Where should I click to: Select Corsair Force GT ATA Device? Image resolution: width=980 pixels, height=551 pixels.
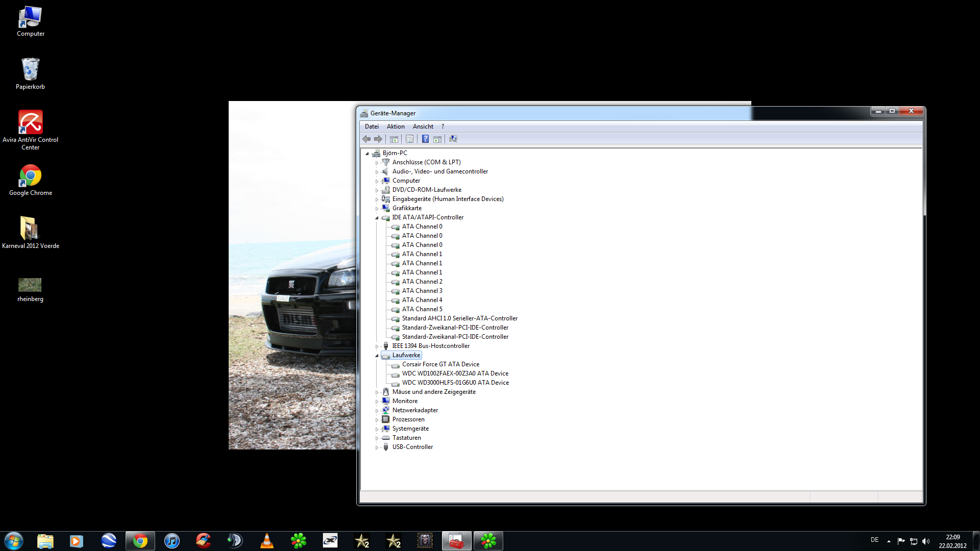440,364
